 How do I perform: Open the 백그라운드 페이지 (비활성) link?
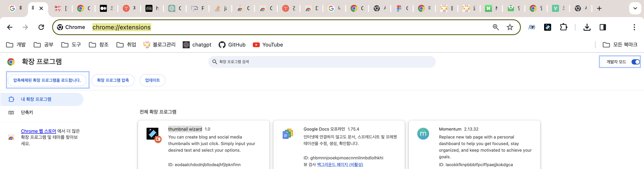tap(340, 164)
